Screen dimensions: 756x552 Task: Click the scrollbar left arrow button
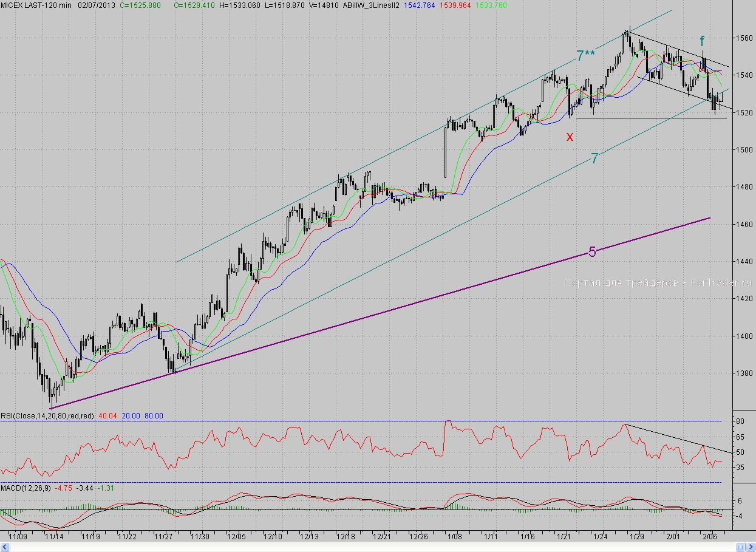coord(4,547)
